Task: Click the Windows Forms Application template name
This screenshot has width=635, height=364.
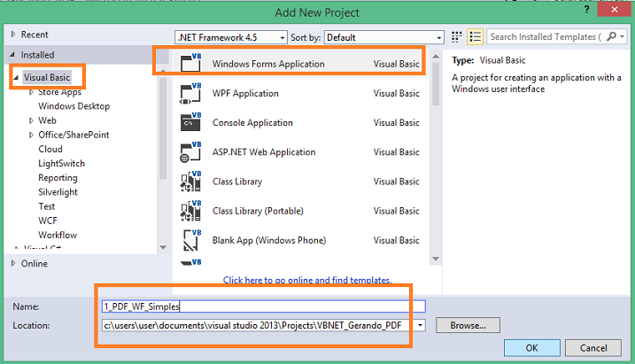Action: (268, 64)
